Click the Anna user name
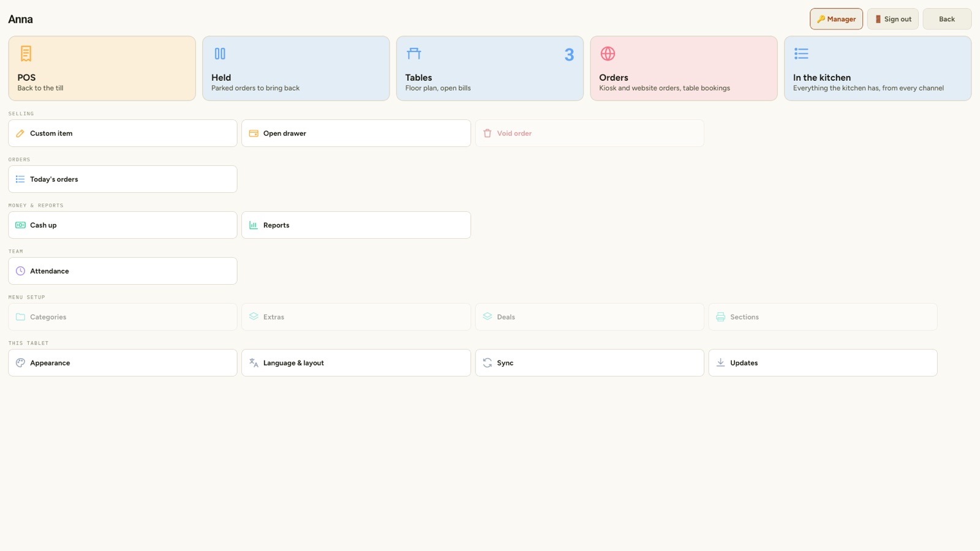 point(21,19)
